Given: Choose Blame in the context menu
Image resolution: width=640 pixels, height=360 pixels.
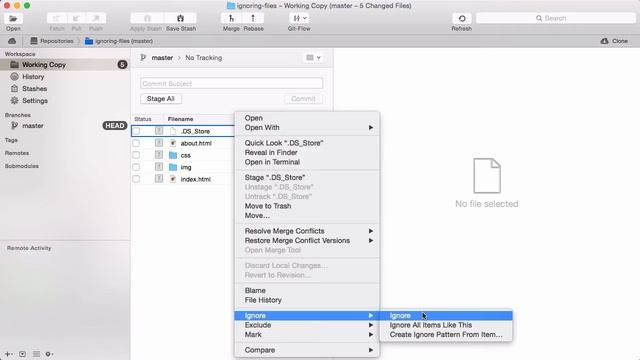Looking at the screenshot, I should (307, 291).
